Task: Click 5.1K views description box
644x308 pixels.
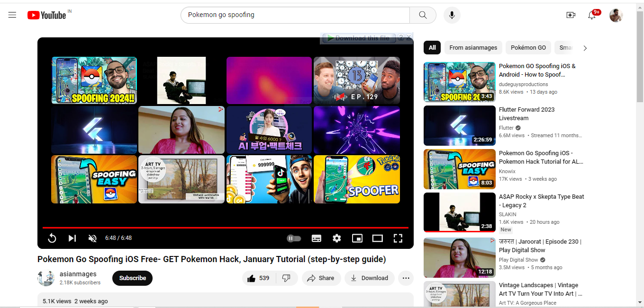Action: pos(226,300)
